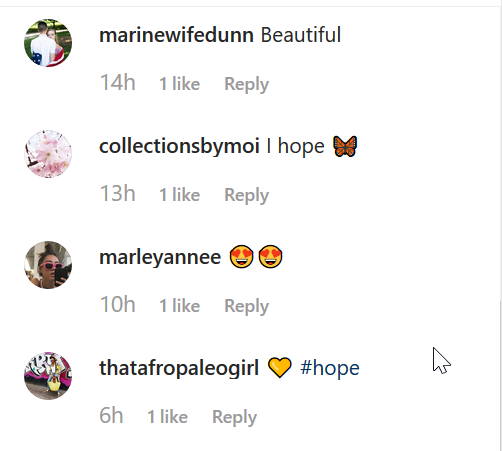Click the 6h timestamp on the last comment
This screenshot has height=451, width=502.
[111, 416]
